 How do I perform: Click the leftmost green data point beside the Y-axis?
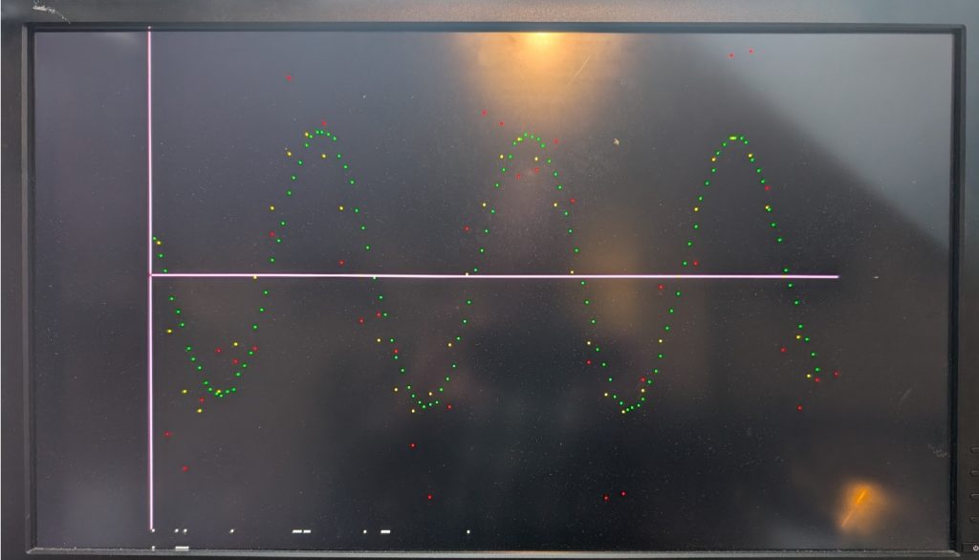click(x=154, y=239)
